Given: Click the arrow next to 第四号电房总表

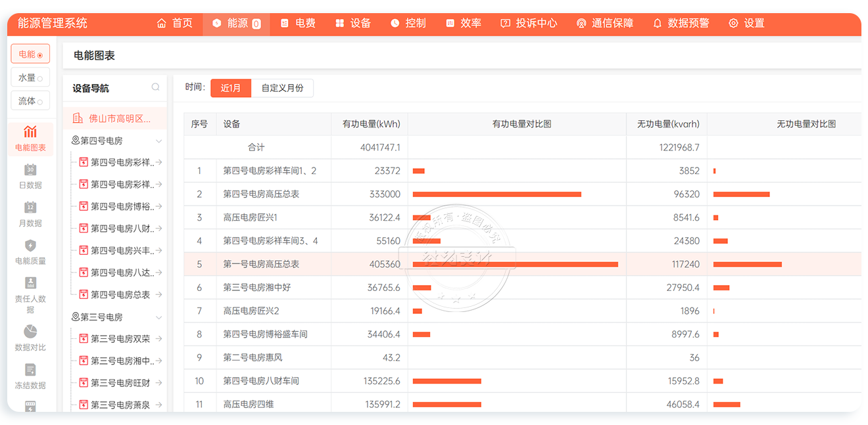Looking at the screenshot, I should (158, 294).
